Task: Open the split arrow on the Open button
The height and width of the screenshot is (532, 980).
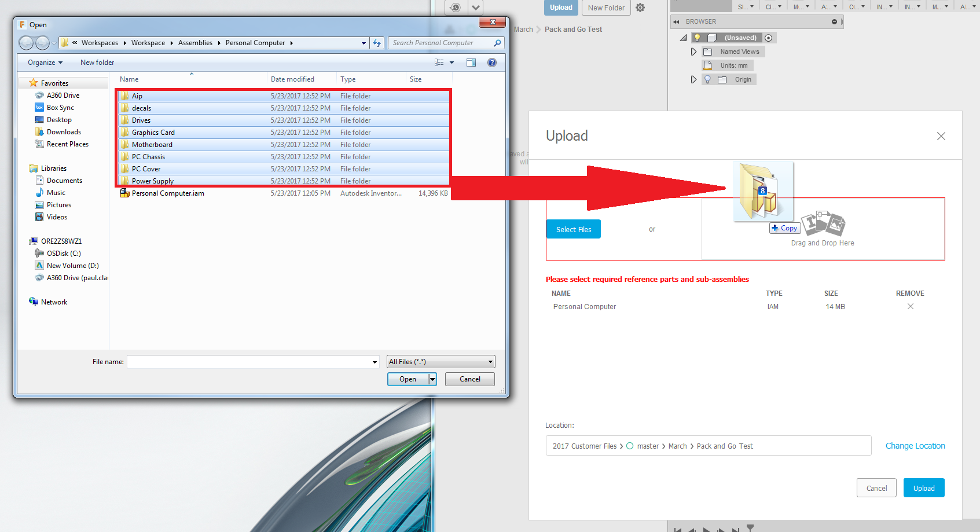Action: 432,379
